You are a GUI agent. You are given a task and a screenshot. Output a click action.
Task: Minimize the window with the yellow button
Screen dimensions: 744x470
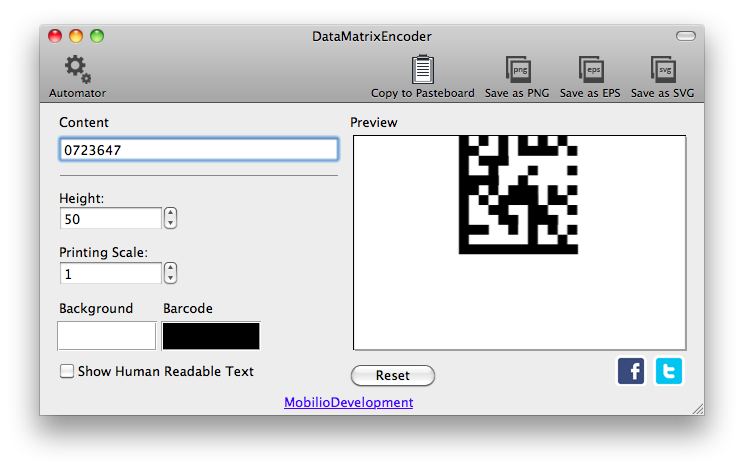pos(76,36)
